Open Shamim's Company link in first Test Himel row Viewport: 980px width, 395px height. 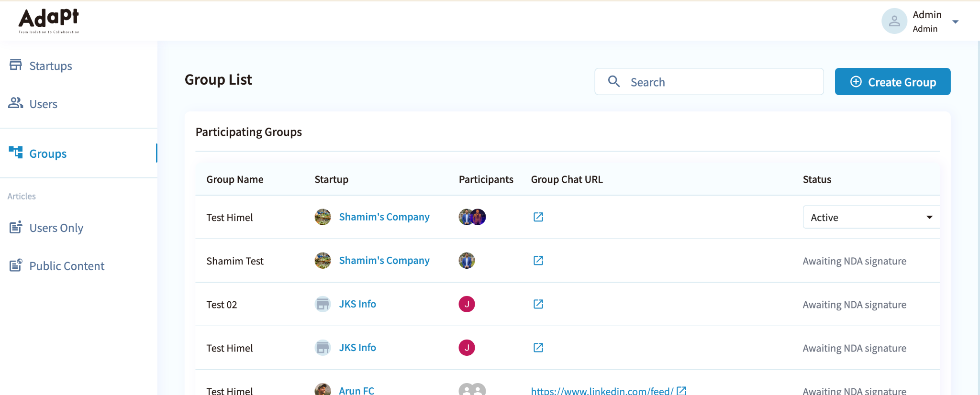coord(384,217)
